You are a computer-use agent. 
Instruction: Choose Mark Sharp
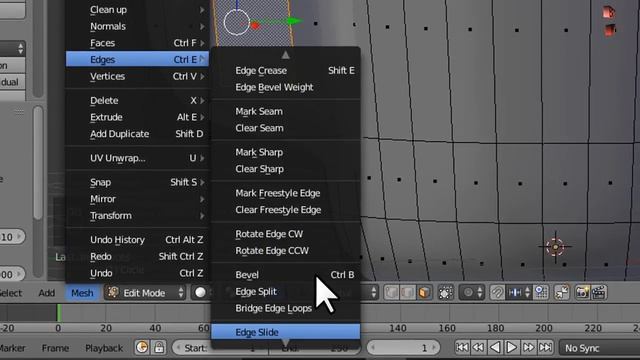point(286,152)
